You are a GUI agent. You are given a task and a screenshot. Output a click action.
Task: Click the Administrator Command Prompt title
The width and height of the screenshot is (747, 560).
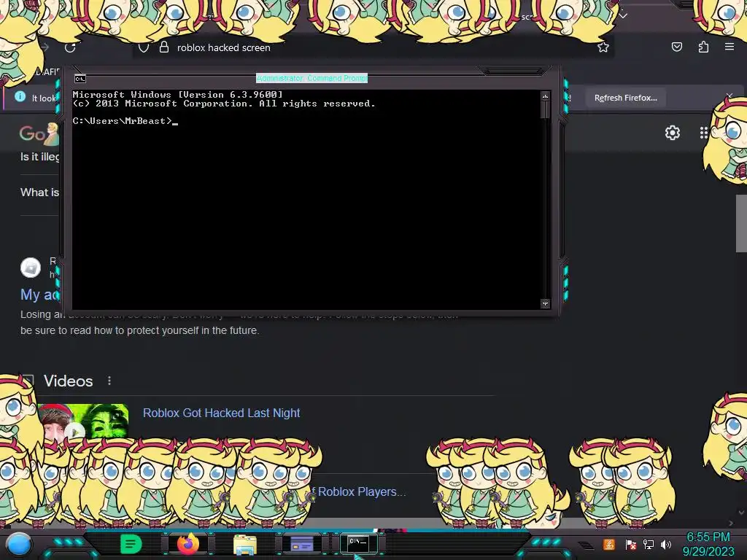tap(311, 78)
